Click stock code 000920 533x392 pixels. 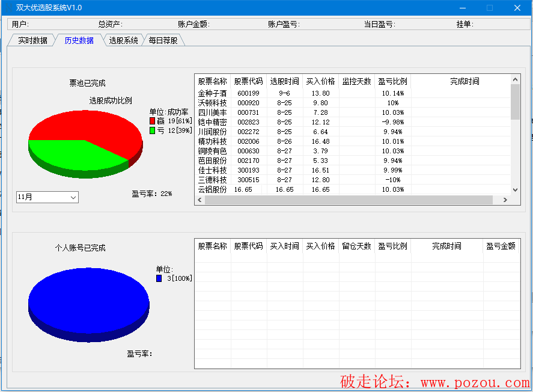pyautogui.click(x=249, y=103)
